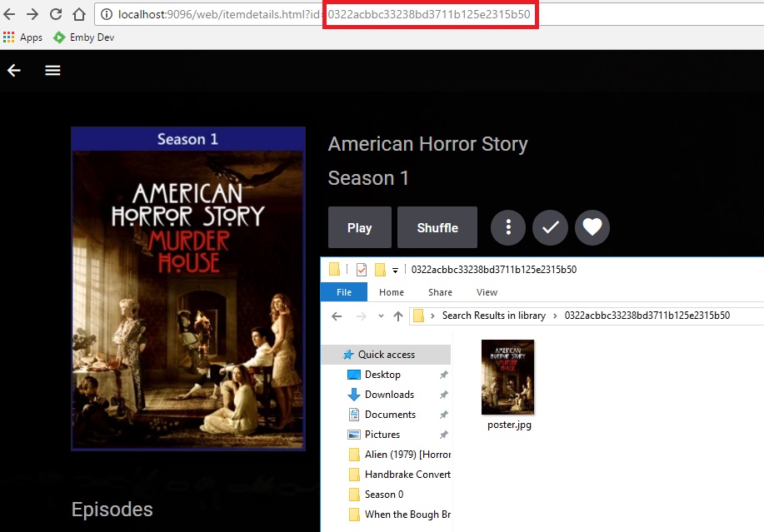Open the Emby hamburger menu

tap(52, 71)
